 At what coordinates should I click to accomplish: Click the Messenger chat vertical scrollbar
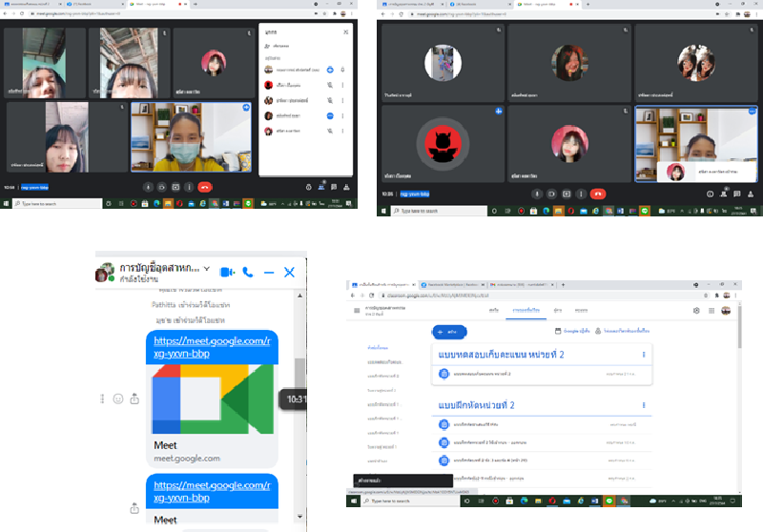(x=299, y=381)
